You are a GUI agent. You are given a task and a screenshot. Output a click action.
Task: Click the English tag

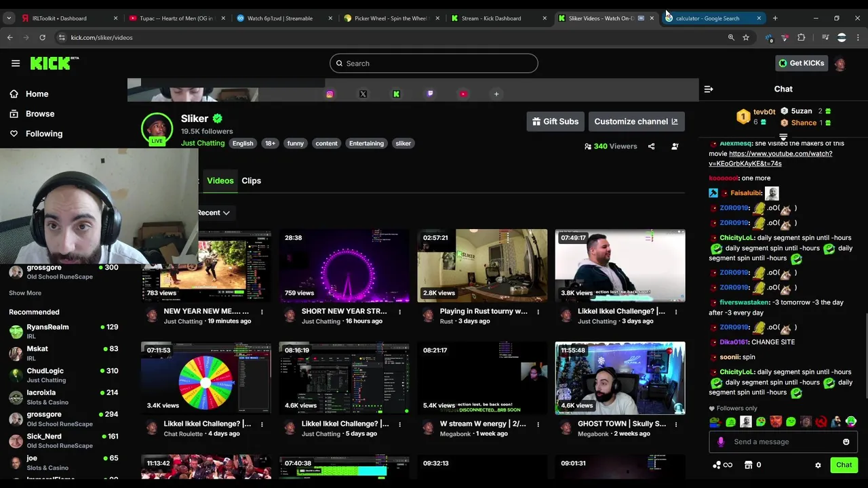pyautogui.click(x=243, y=144)
